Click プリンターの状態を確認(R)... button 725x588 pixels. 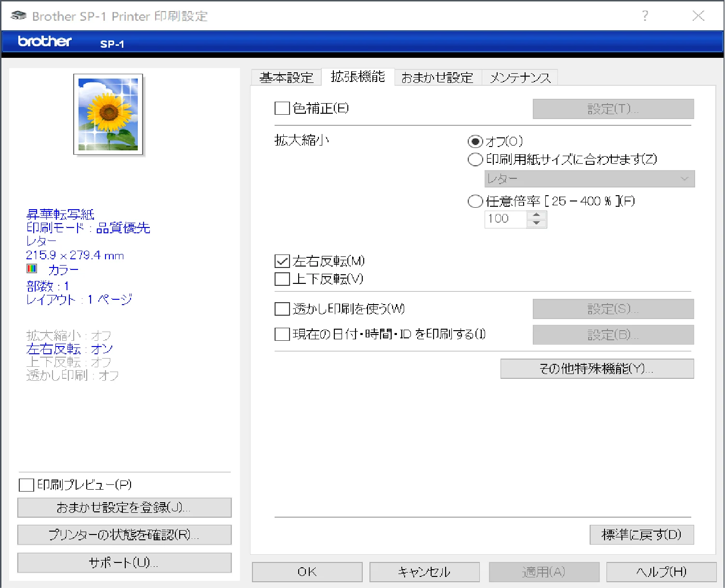124,535
